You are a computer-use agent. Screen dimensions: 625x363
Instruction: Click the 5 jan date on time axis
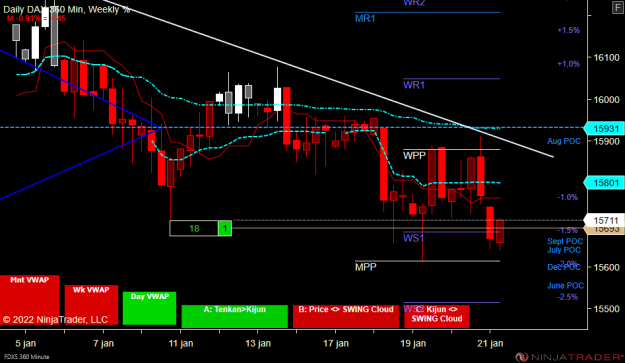click(26, 343)
